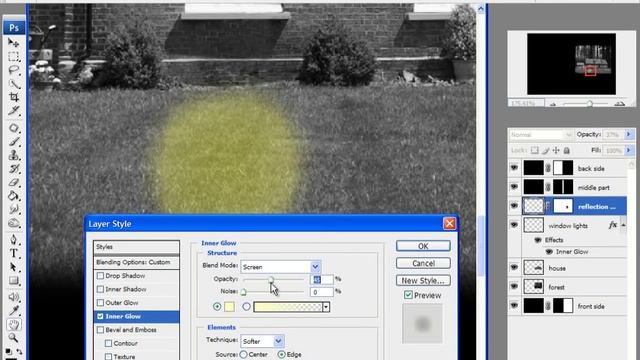This screenshot has height=360, width=640.
Task: Select the Zoom tool
Action: pos(13,338)
